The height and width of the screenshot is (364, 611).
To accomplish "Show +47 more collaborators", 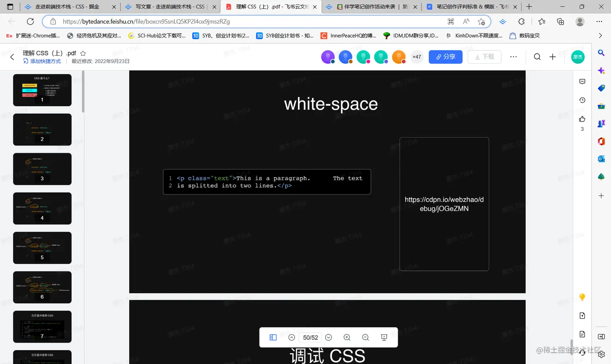I will click(x=417, y=57).
